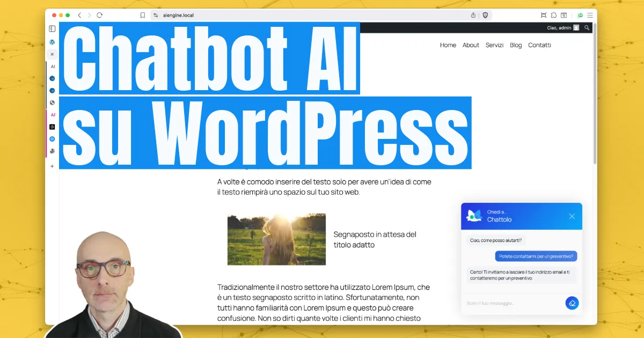Viewport: 644px width, 338px height.
Task: Send the chat message via the blue send icon
Action: coord(572,303)
